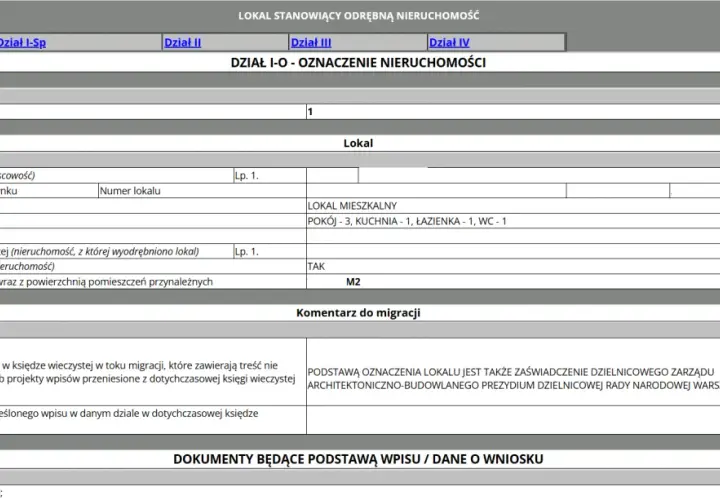Open the Dział II link

183,43
